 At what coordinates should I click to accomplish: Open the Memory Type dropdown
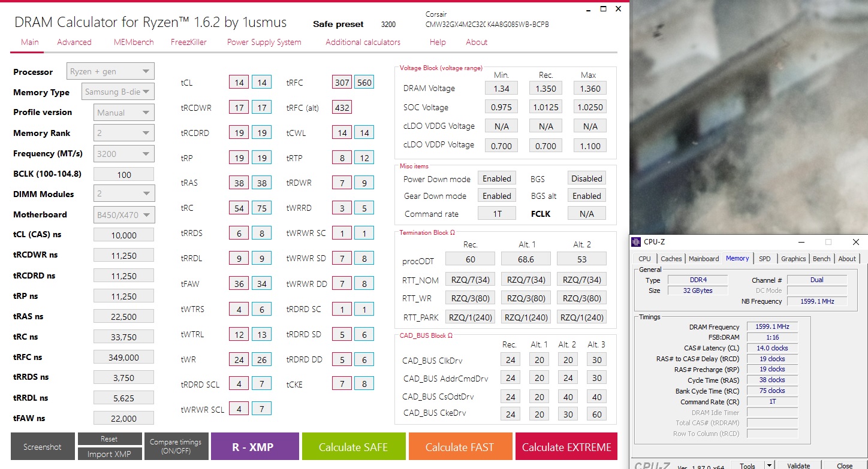(x=118, y=92)
